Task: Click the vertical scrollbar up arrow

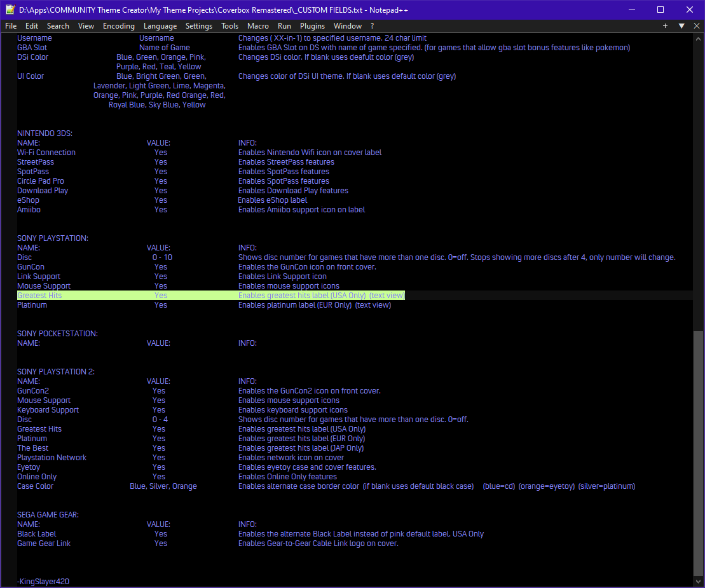Action: (698, 39)
